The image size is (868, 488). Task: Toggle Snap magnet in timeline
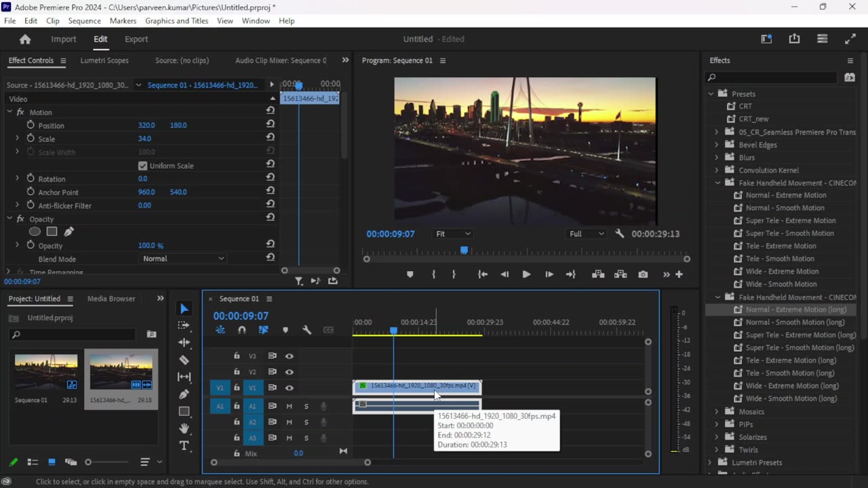[x=241, y=330]
